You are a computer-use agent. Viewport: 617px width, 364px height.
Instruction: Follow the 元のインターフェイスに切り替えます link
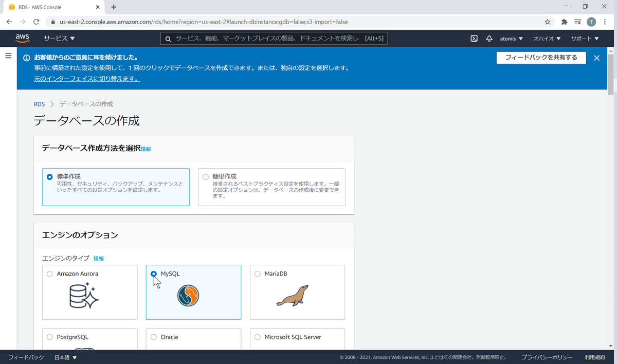pos(85,79)
